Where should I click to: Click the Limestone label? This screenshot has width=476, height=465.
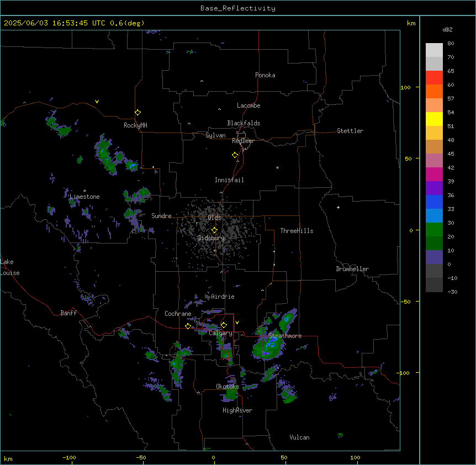coord(84,197)
